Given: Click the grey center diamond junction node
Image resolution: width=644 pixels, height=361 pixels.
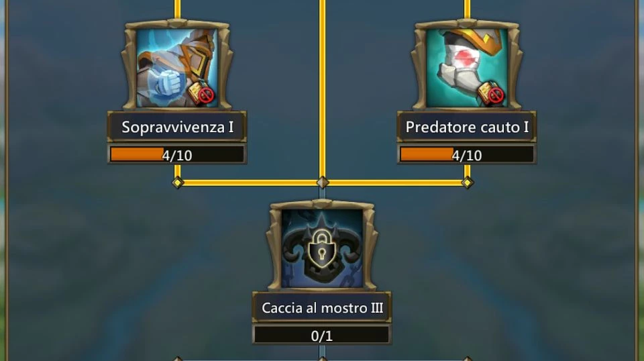Looking at the screenshot, I should point(323,183).
